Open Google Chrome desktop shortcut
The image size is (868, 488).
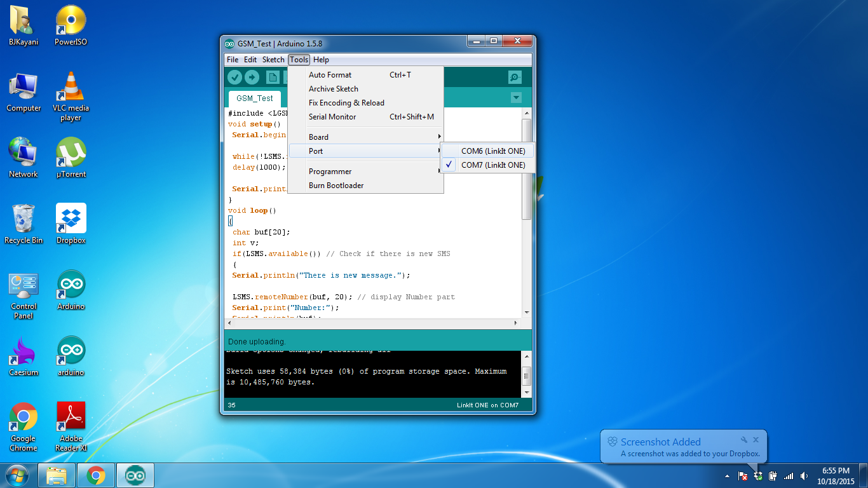coord(24,428)
